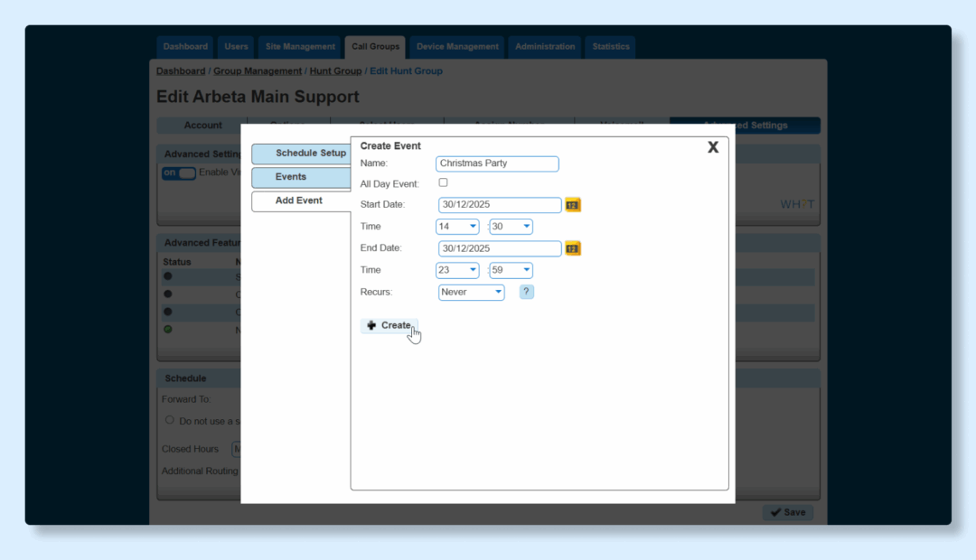Toggle the Enable on/off switch in Advanced Settings
The width and height of the screenshot is (976, 560).
179,173
